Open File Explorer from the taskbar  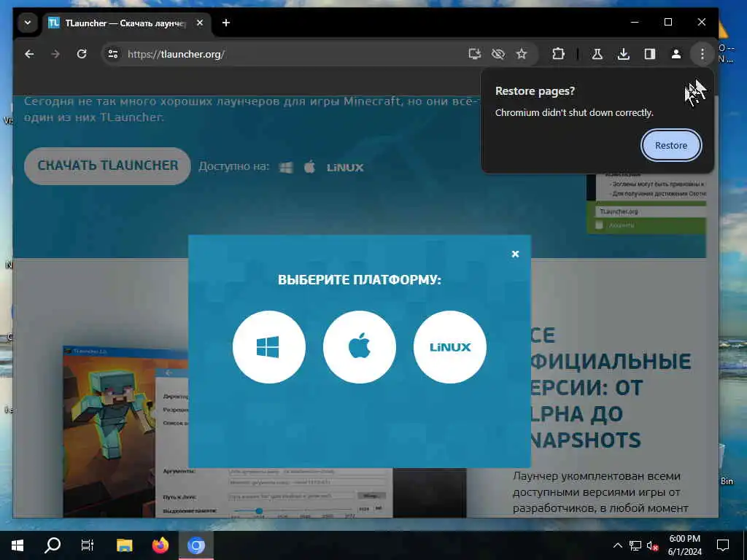click(x=124, y=545)
